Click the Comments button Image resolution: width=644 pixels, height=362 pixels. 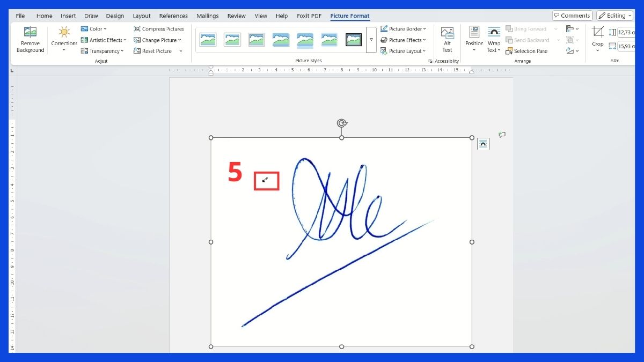tap(572, 16)
